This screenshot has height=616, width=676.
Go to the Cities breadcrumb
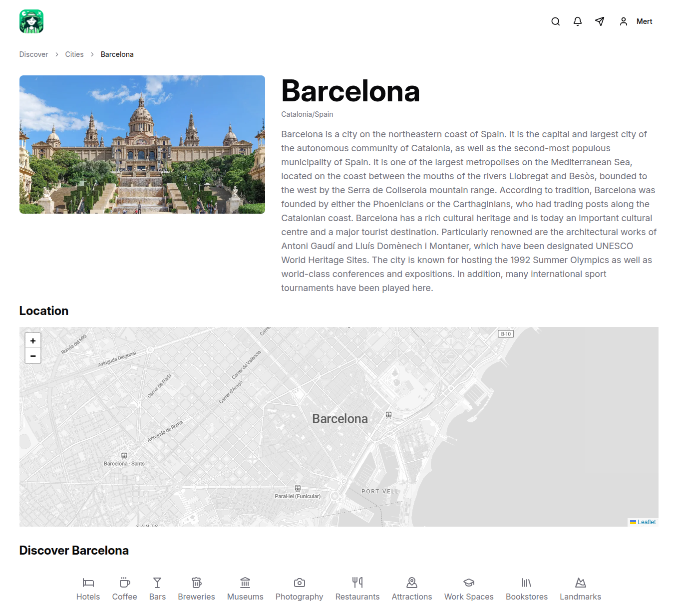tap(74, 54)
